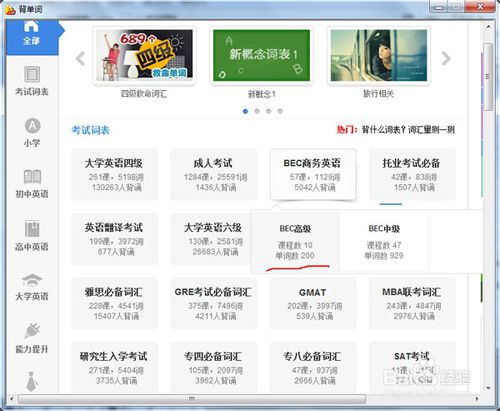The image size is (500, 411).
Task: Expand the BEC商务英语 card
Action: [313, 174]
